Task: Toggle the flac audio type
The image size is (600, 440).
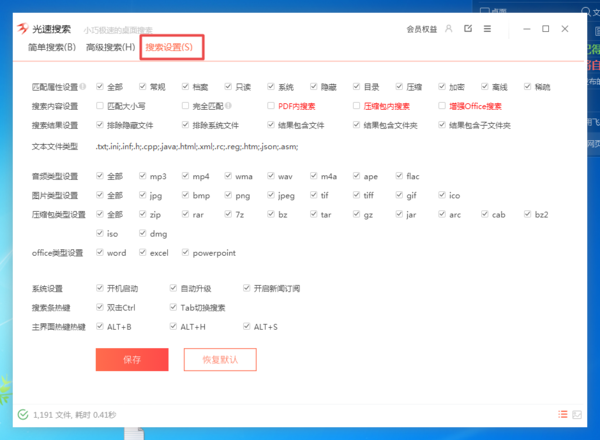Action: click(x=399, y=176)
